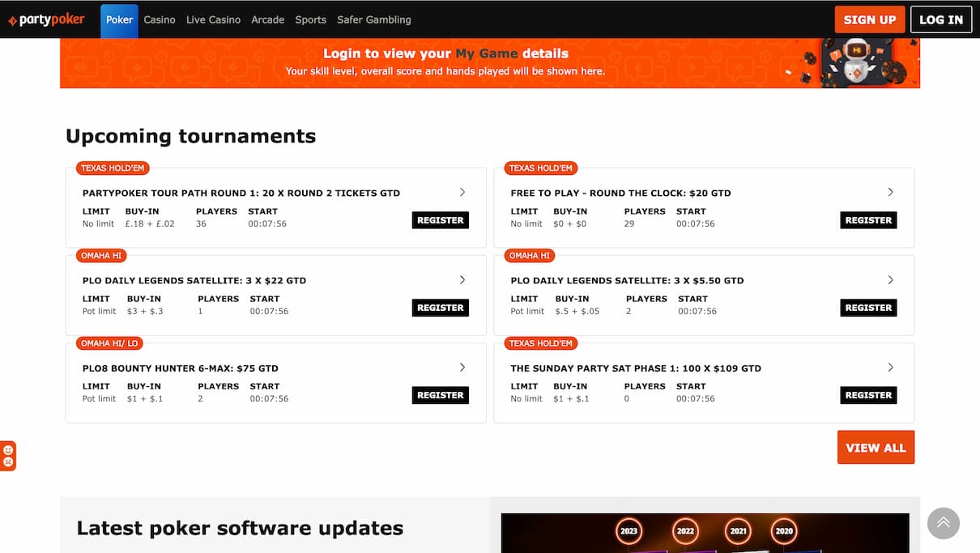Viewport: 980px width, 553px height.
Task: Open PLO Daily Legends Satellite 3 x $22 GTD title
Action: click(x=194, y=281)
